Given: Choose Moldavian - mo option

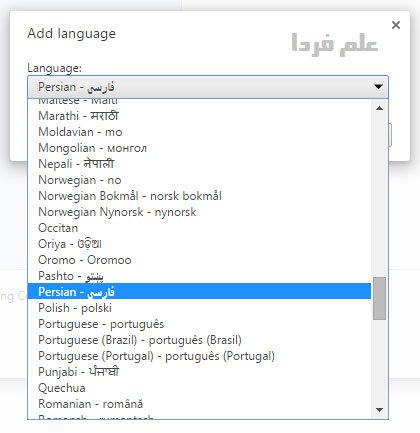Looking at the screenshot, I should click(199, 132).
